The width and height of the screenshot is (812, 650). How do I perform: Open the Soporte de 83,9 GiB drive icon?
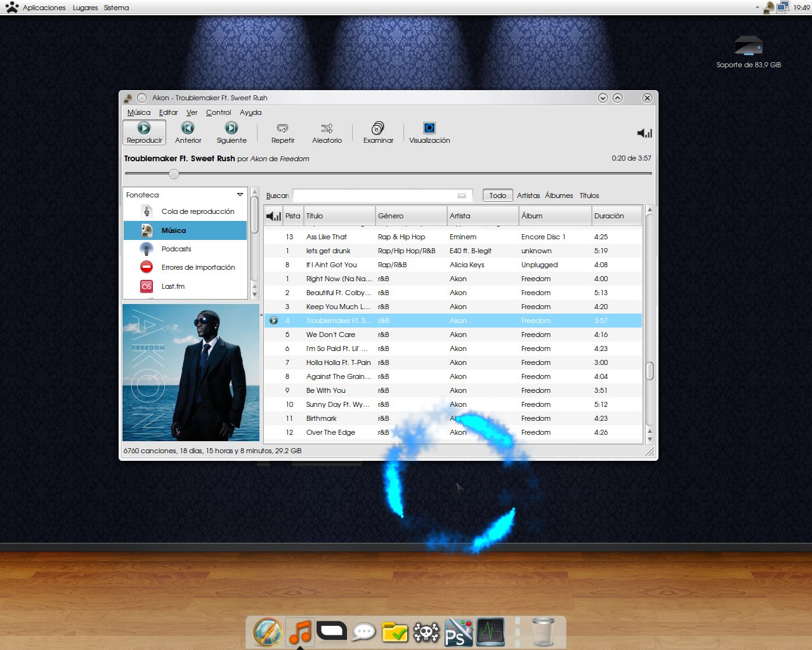click(x=749, y=52)
